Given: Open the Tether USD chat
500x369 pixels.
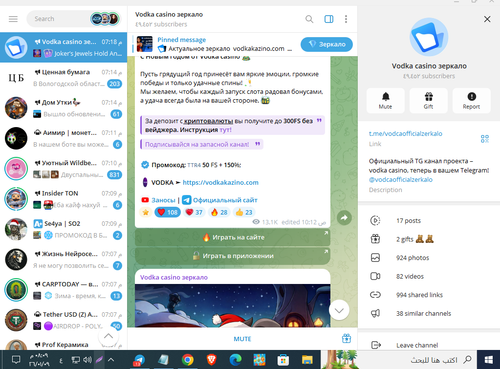Looking at the screenshot, I should click(x=63, y=320).
